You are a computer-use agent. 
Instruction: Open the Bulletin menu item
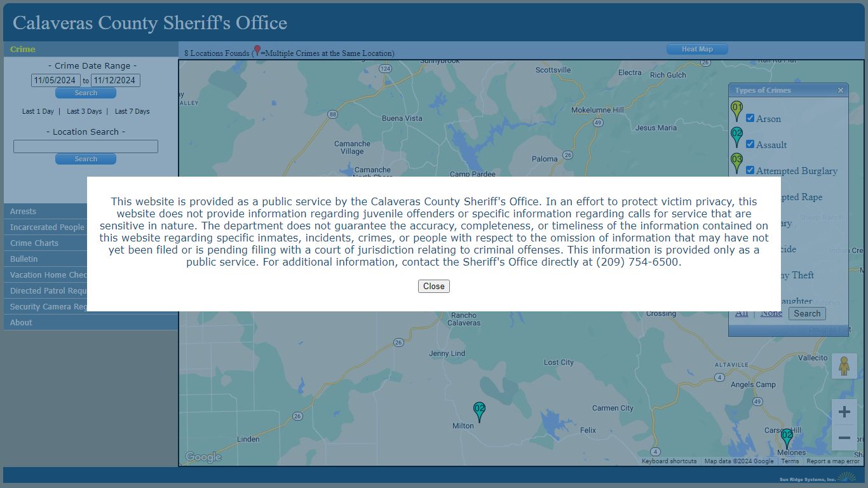(x=45, y=259)
